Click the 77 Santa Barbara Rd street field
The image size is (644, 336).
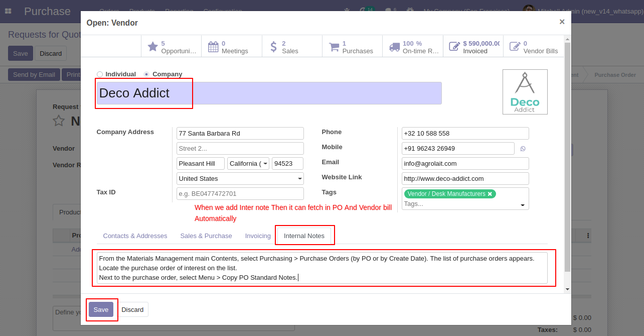pyautogui.click(x=240, y=134)
